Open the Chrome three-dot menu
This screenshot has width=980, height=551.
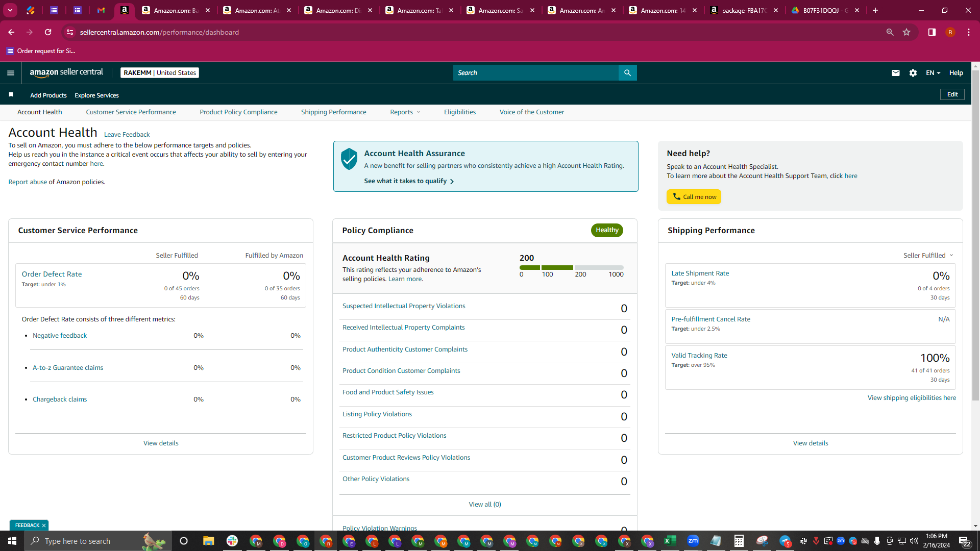click(x=968, y=32)
